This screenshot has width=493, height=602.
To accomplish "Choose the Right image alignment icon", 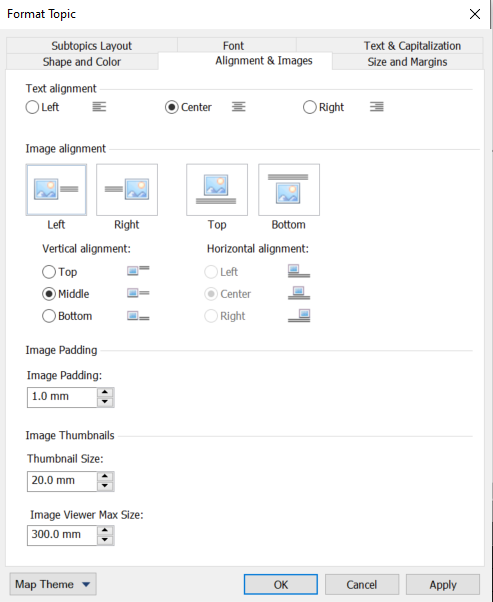I will (127, 190).
